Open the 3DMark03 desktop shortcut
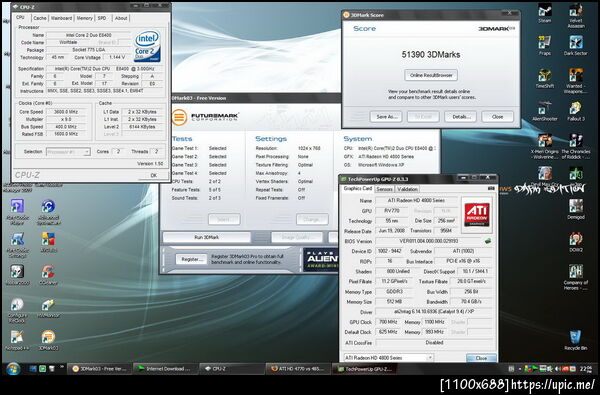 (x=48, y=340)
